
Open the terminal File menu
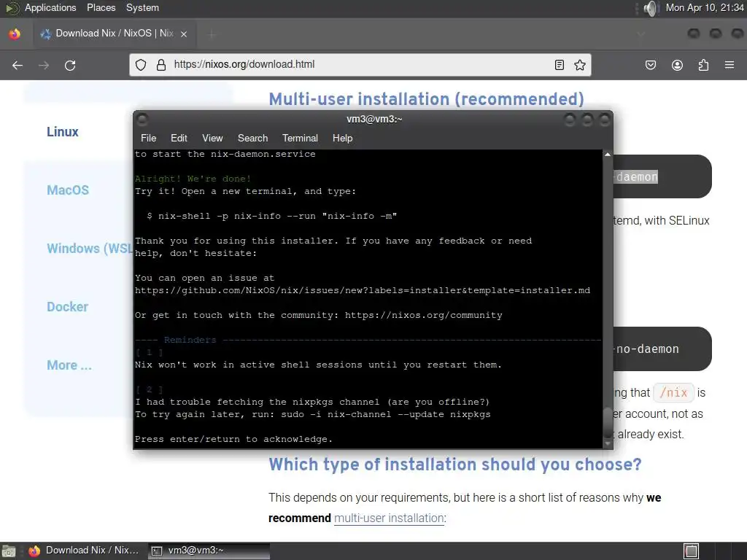pyautogui.click(x=148, y=138)
